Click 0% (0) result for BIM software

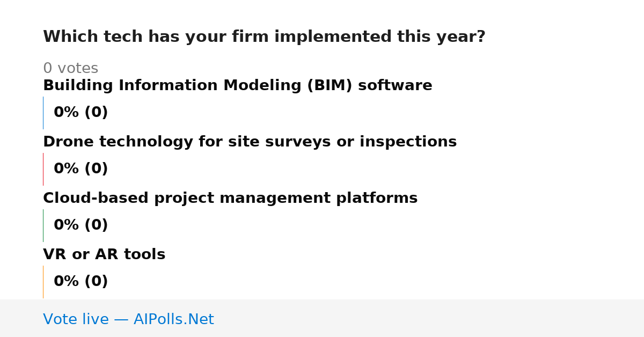coord(81,113)
